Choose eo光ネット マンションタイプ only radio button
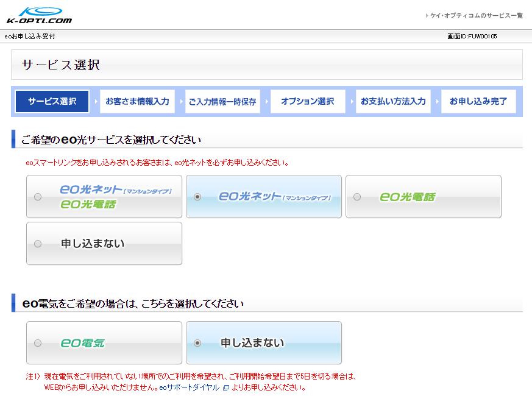The image size is (532, 396). click(x=197, y=197)
